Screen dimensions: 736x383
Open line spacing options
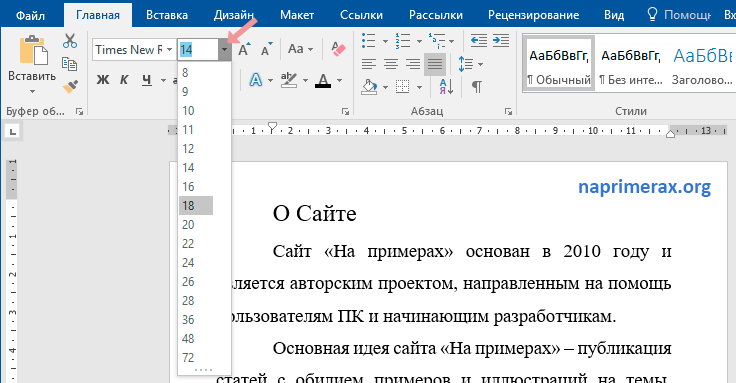[x=466, y=64]
